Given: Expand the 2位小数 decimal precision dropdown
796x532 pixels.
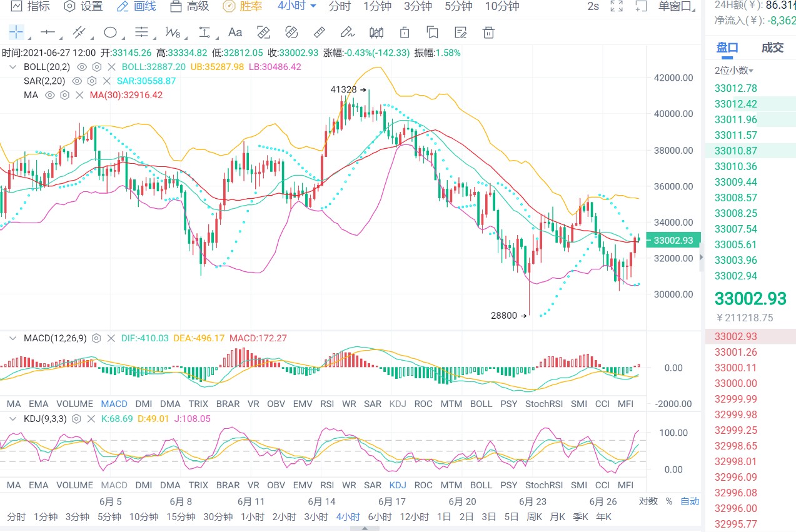Looking at the screenshot, I should [x=734, y=71].
